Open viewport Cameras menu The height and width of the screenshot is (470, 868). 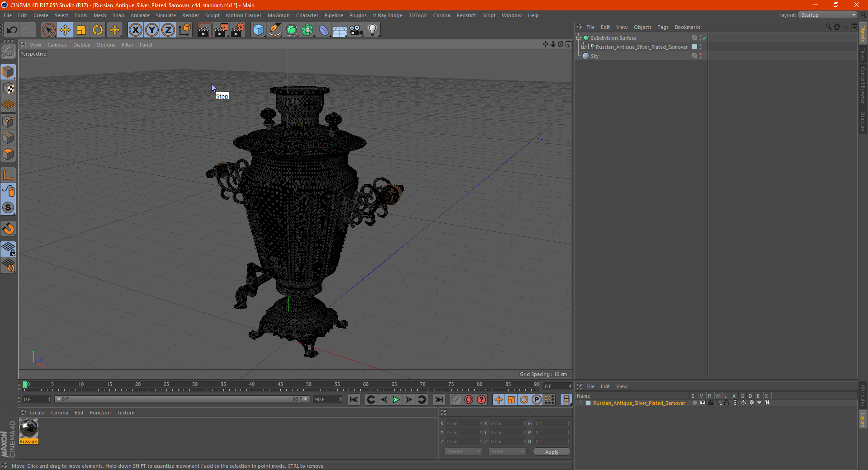(57, 45)
